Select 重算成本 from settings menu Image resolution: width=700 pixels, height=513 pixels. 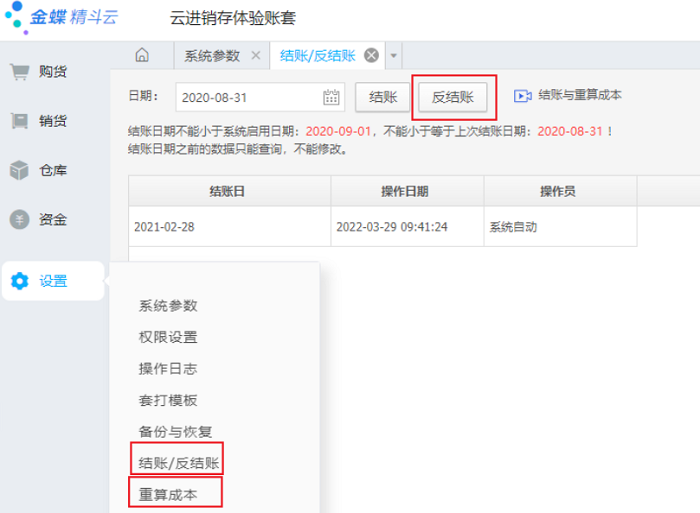168,493
